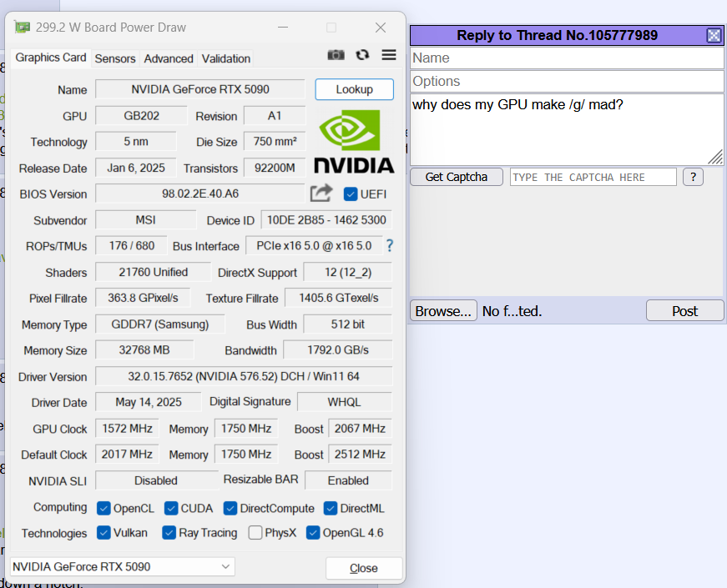Click the BIOS share/export arrow icon
727x588 pixels.
(321, 193)
